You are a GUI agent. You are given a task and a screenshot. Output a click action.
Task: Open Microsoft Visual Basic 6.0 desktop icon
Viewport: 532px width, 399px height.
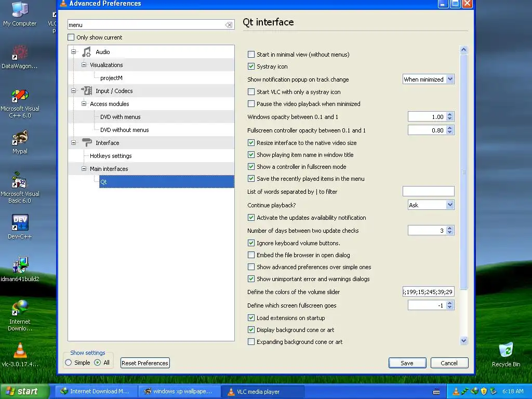[20, 188]
